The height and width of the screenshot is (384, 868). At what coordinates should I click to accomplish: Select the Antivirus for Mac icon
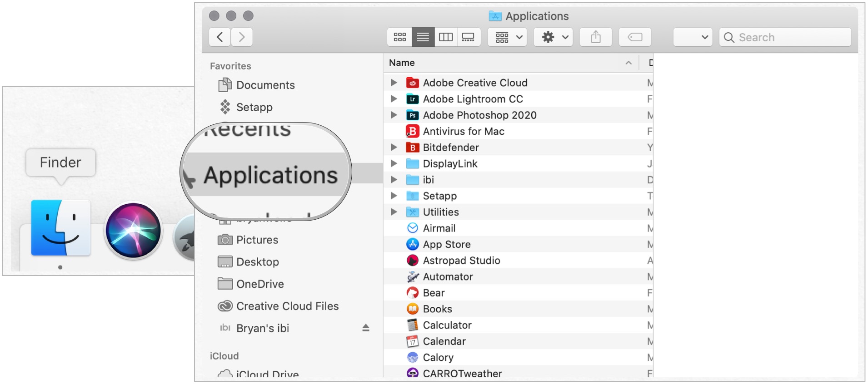click(413, 131)
